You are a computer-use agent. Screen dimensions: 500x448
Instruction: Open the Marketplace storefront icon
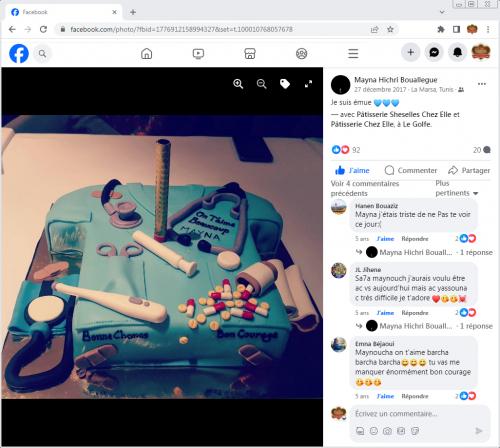(x=250, y=53)
